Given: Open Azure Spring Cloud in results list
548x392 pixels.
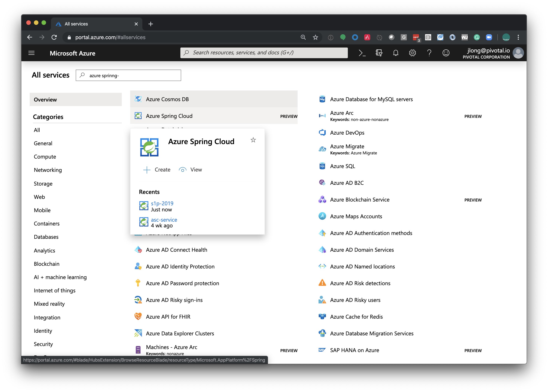Looking at the screenshot, I should 214,116.
